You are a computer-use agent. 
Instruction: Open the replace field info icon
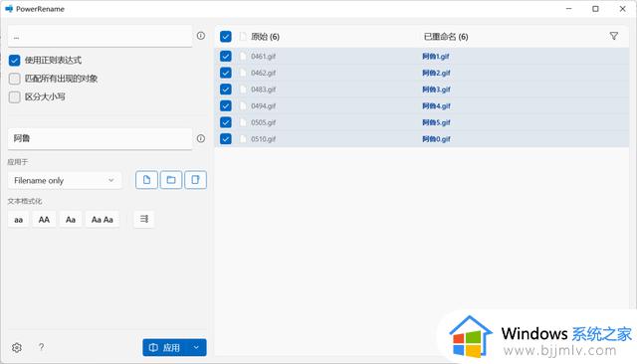(201, 139)
